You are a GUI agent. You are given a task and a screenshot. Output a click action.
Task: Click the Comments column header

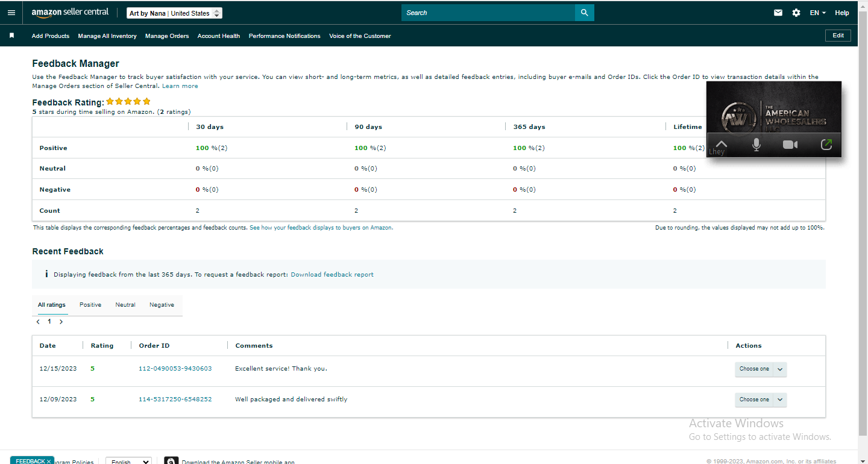[x=254, y=346]
